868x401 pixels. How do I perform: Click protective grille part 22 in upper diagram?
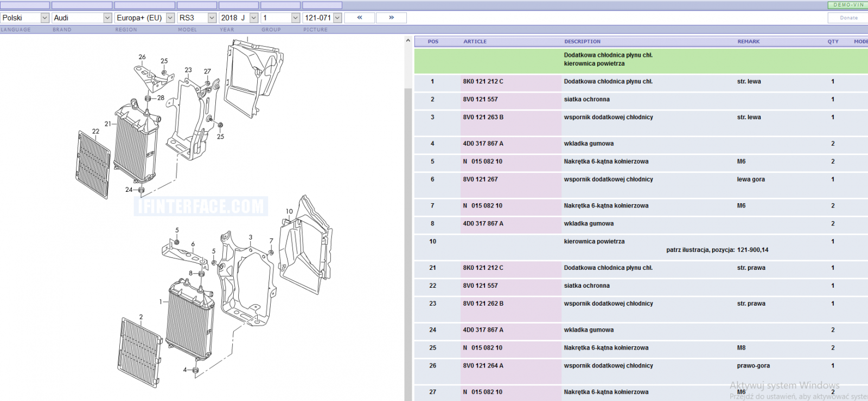(x=93, y=165)
